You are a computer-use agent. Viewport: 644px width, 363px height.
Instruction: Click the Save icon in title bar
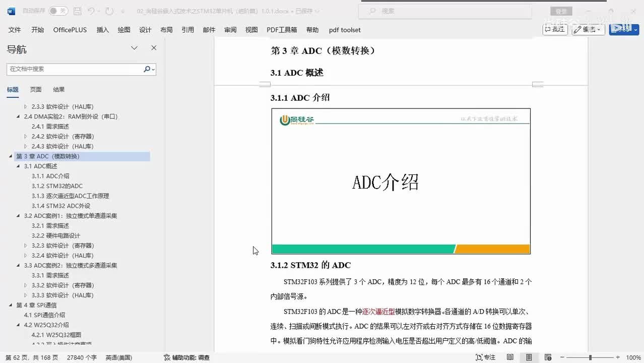point(77,11)
